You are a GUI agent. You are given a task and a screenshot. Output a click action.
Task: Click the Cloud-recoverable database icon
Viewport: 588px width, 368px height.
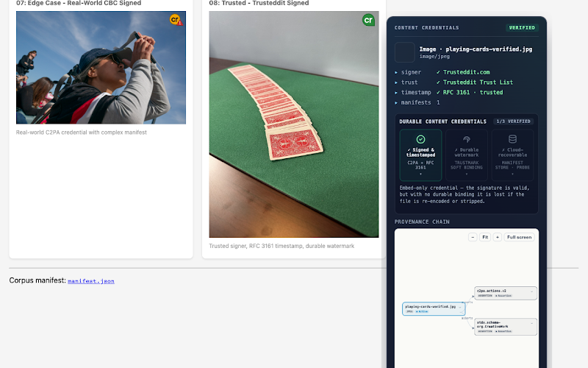pos(512,139)
